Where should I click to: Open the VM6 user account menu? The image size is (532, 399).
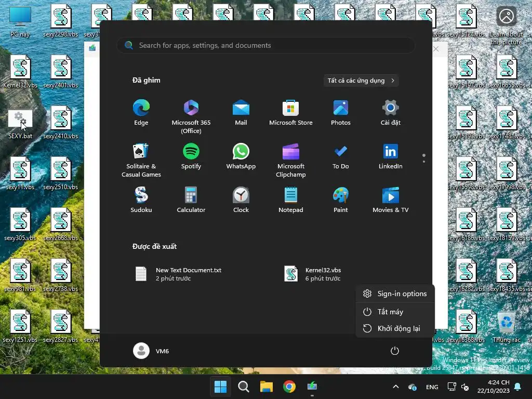(151, 351)
